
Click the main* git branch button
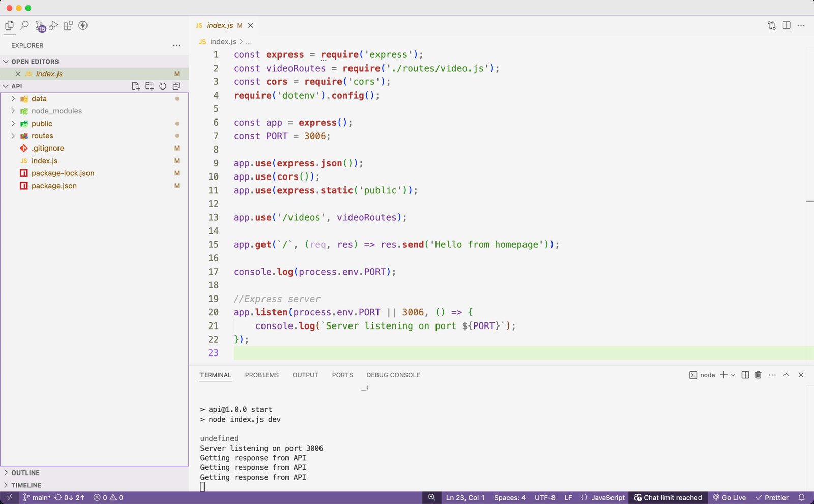[x=37, y=498]
